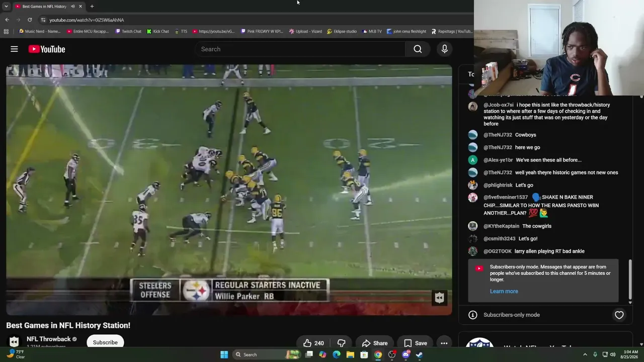This screenshot has height=362, width=644.
Task: Click the info icon beside Subscribers-only mode
Action: (x=472, y=315)
